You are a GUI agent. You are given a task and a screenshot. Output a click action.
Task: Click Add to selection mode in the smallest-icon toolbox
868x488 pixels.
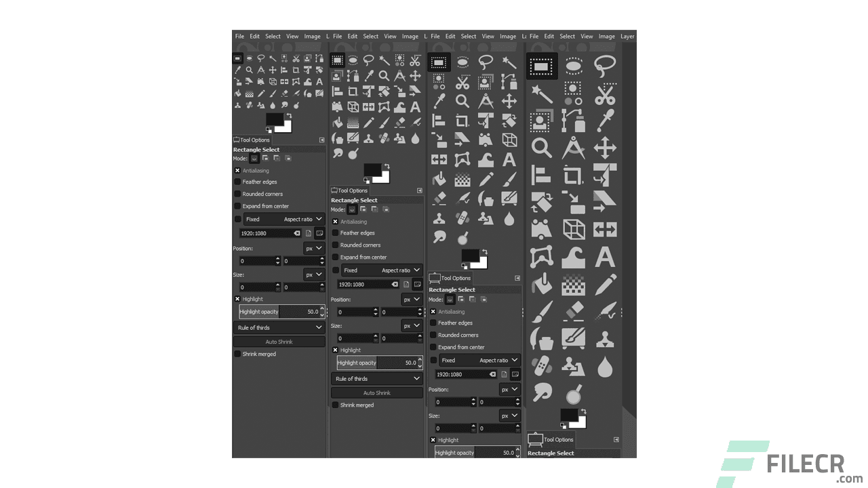265,158
